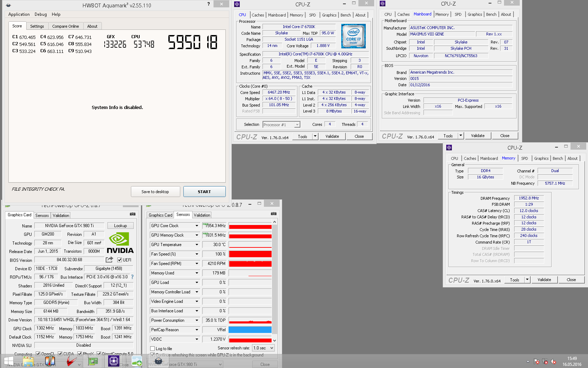Click the Lookup button in GPU-Z
This screenshot has width=588, height=368.
[120, 226]
